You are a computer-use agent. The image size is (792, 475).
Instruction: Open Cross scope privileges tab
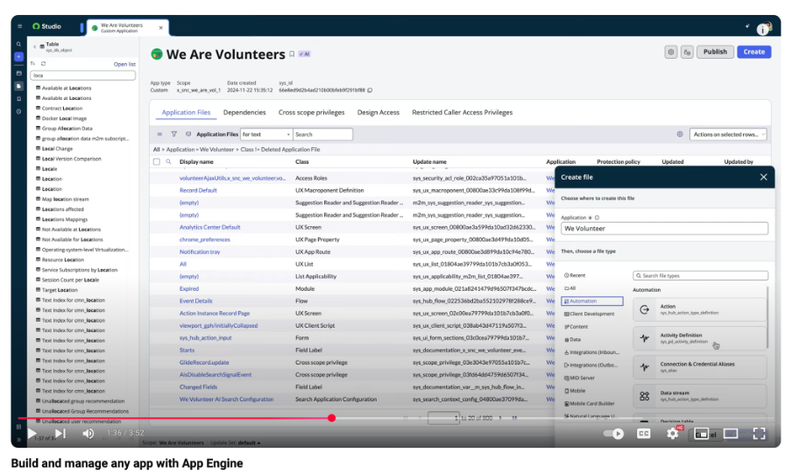point(311,112)
